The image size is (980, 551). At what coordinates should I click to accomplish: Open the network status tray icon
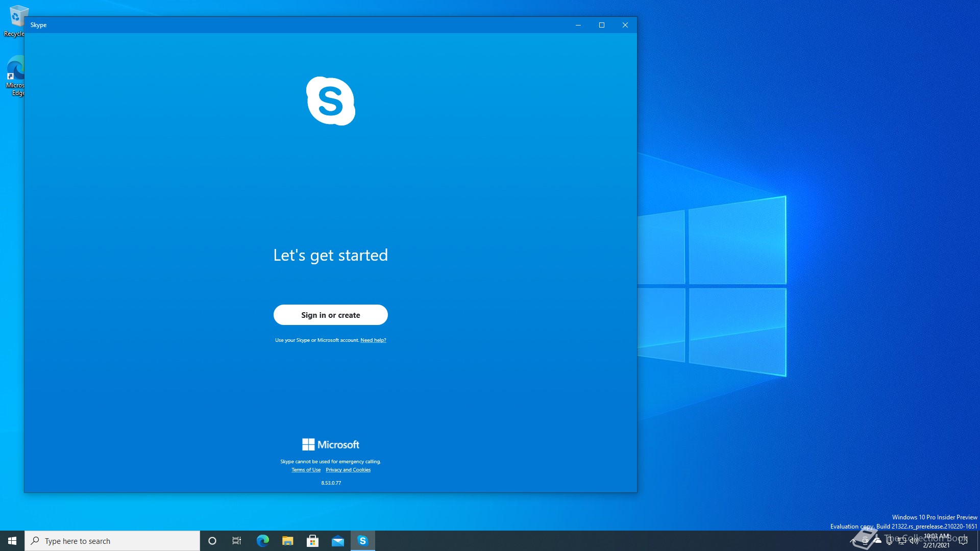click(902, 541)
